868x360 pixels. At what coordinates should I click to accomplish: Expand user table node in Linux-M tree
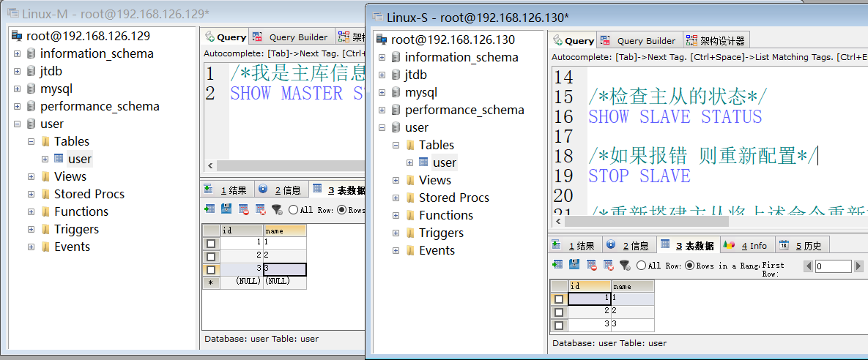pos(45,160)
